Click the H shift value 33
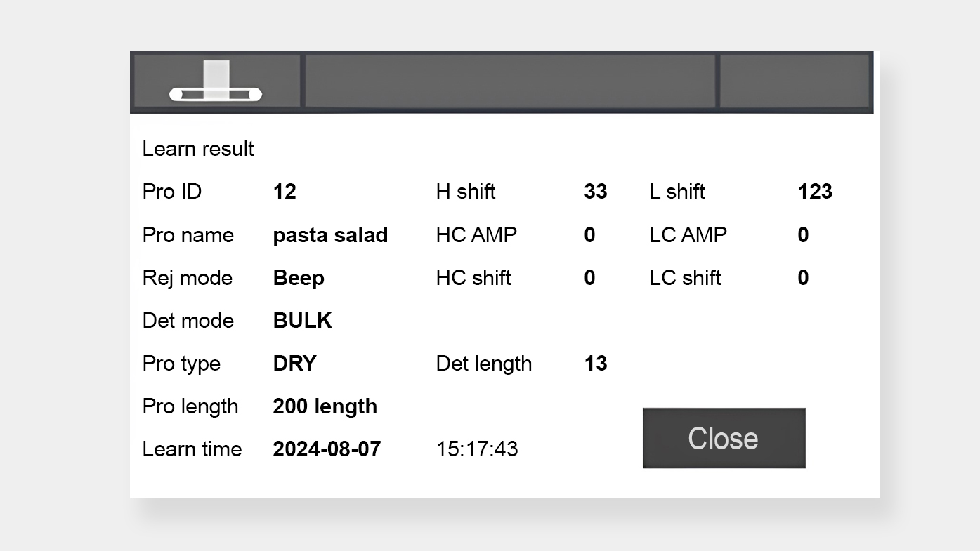Screen dimensions: 980x551 pyautogui.click(x=596, y=192)
